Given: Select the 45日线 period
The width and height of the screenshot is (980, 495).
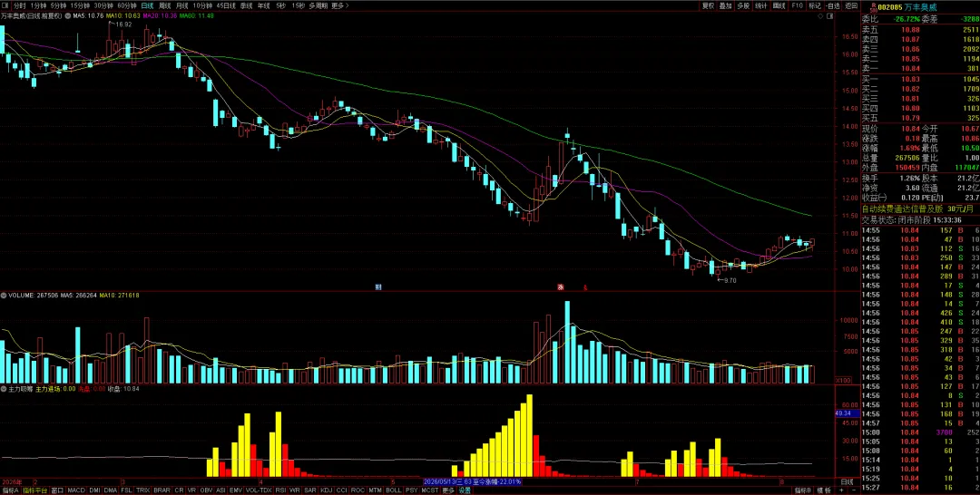Looking at the screenshot, I should (226, 5).
